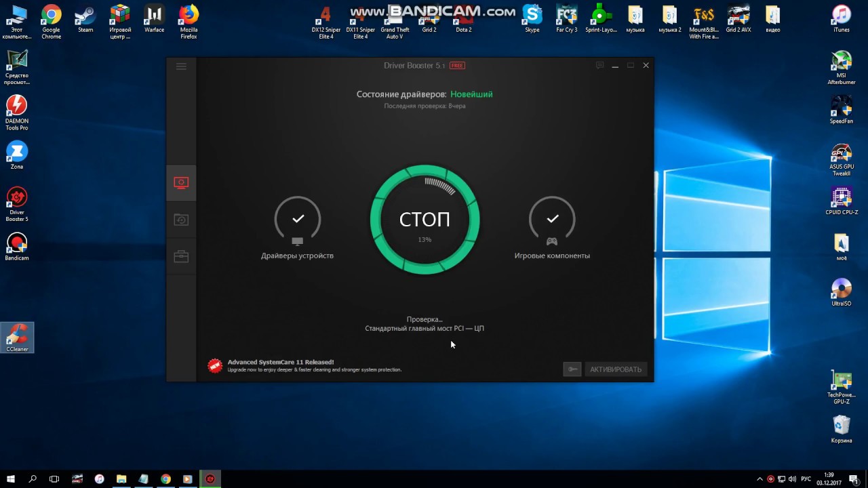Show hidden system tray icons
Viewport: 868px width, 488px height.
(759, 479)
